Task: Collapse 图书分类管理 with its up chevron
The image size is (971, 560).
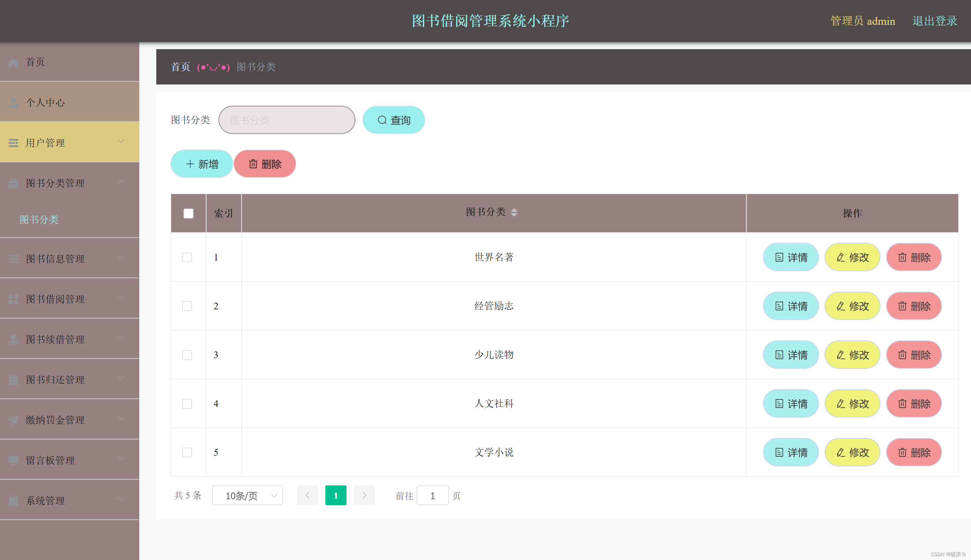Action: tap(121, 181)
